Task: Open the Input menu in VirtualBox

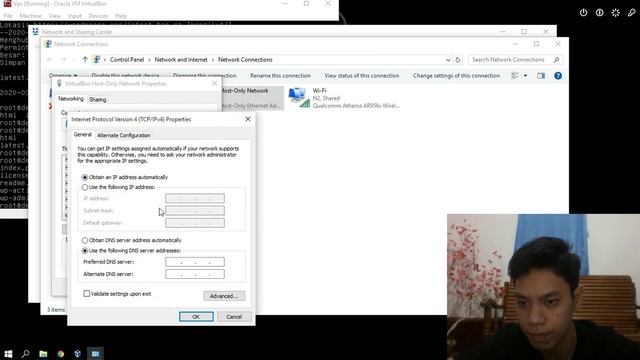Action: tap(75, 16)
